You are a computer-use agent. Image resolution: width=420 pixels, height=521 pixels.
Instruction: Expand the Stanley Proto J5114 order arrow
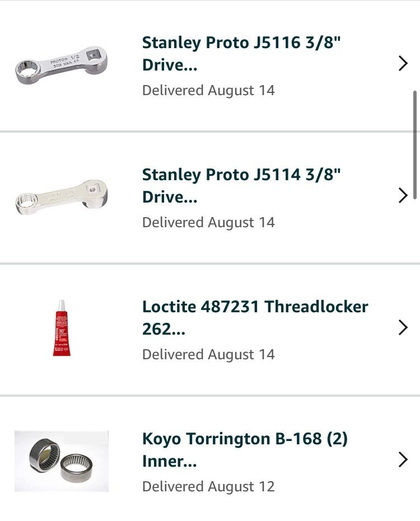[403, 196]
